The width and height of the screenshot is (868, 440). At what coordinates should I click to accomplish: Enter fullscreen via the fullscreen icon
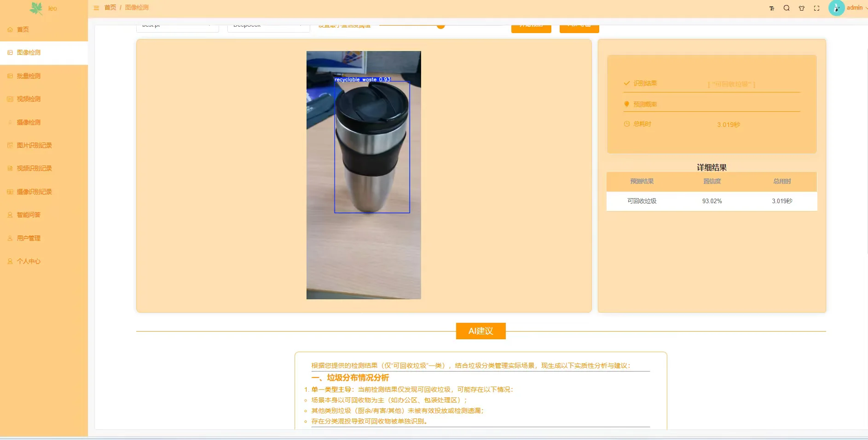(x=817, y=8)
